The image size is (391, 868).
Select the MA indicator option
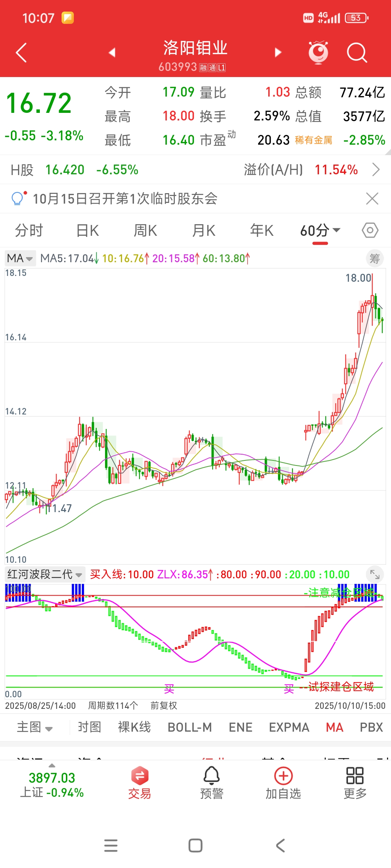coord(335,727)
